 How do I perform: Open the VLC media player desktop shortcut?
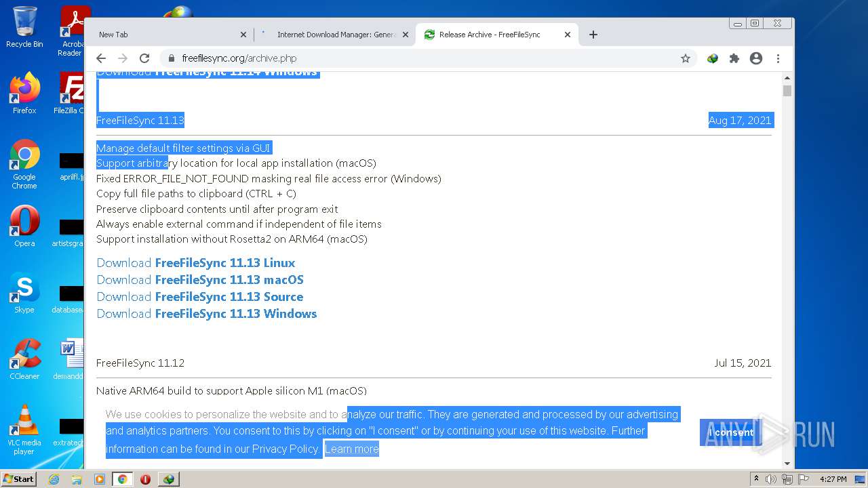pyautogui.click(x=24, y=430)
